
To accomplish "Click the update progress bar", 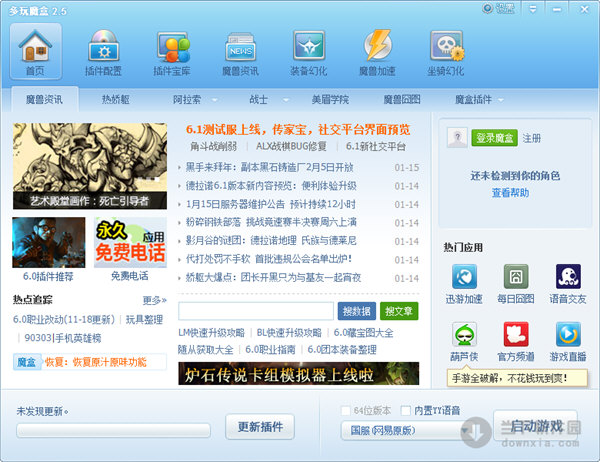I will coord(113,430).
